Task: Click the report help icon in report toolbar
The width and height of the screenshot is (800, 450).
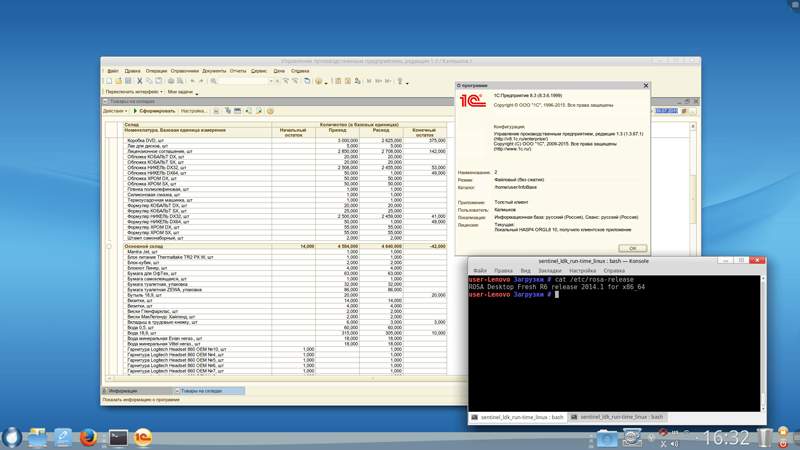Action: 270,111
